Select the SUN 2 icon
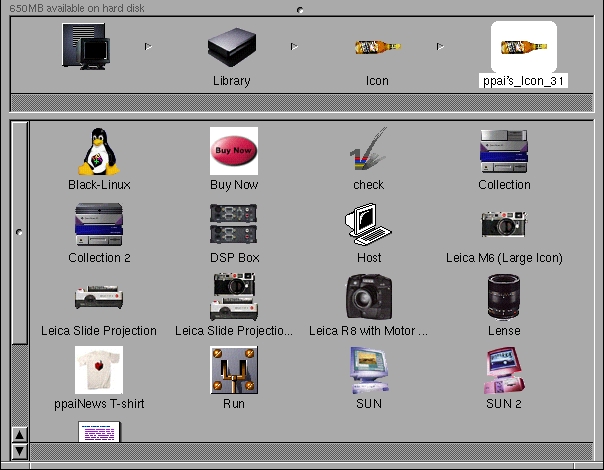The height and width of the screenshot is (470, 604). pyautogui.click(x=504, y=371)
